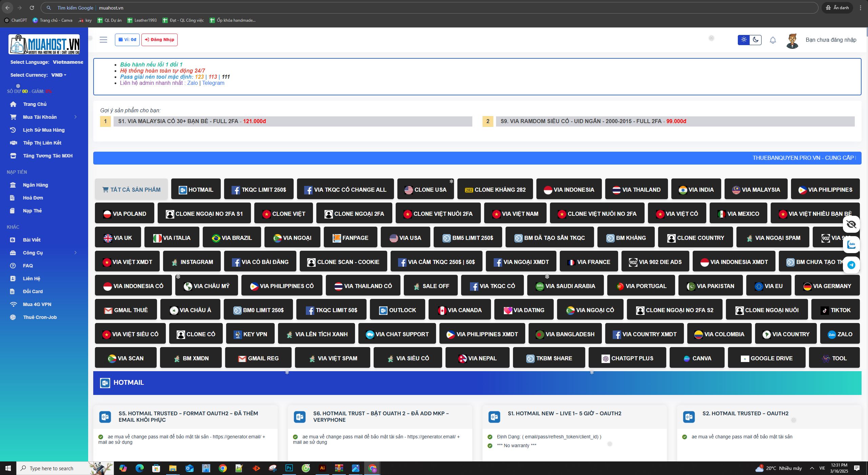Open the Zalo floating chat icon
This screenshot has width=868, height=475.
[x=852, y=244]
